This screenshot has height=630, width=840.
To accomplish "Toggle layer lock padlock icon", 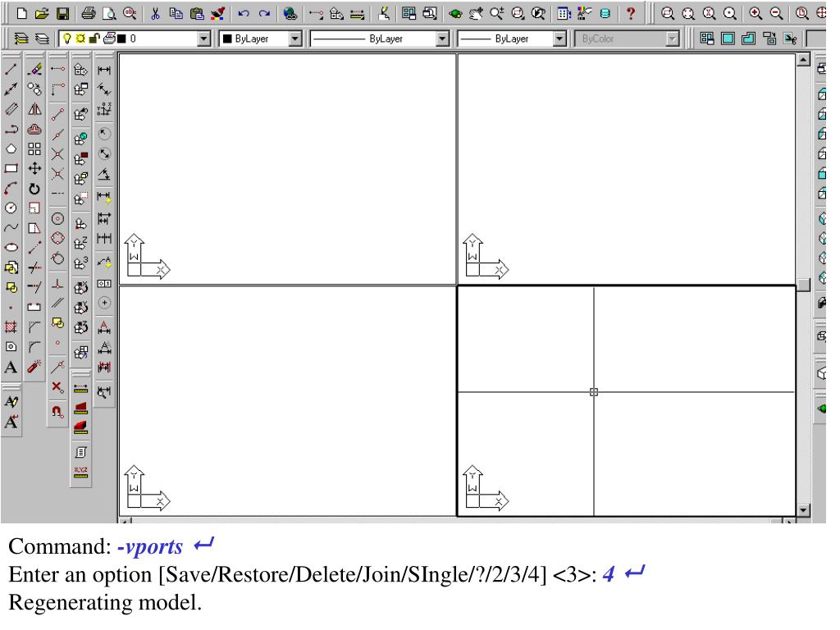I will pyautogui.click(x=95, y=39).
